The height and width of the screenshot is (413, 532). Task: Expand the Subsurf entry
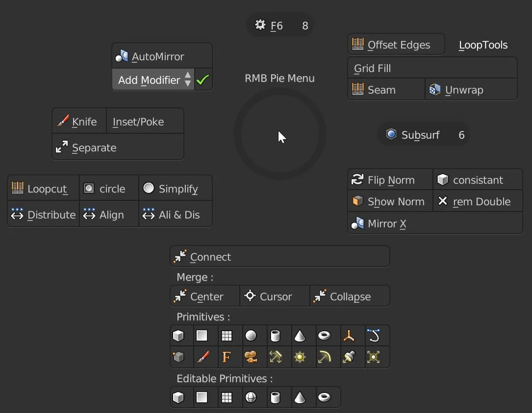pyautogui.click(x=418, y=134)
